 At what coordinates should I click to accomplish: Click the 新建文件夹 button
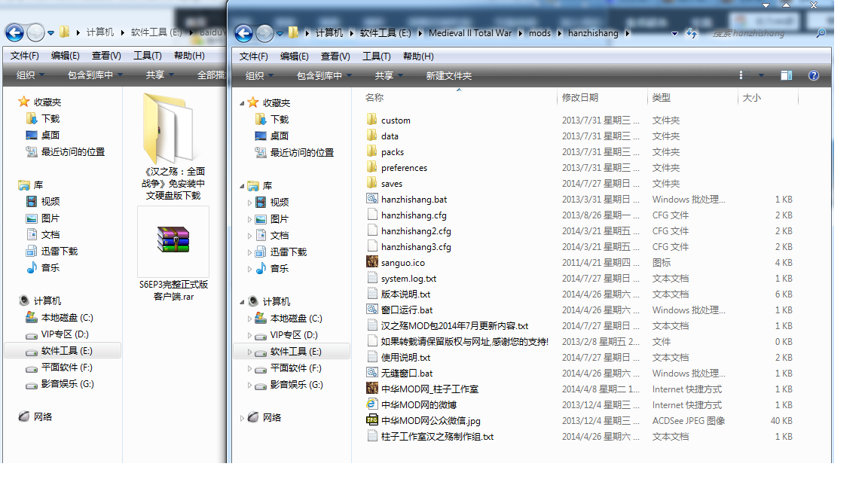click(448, 76)
